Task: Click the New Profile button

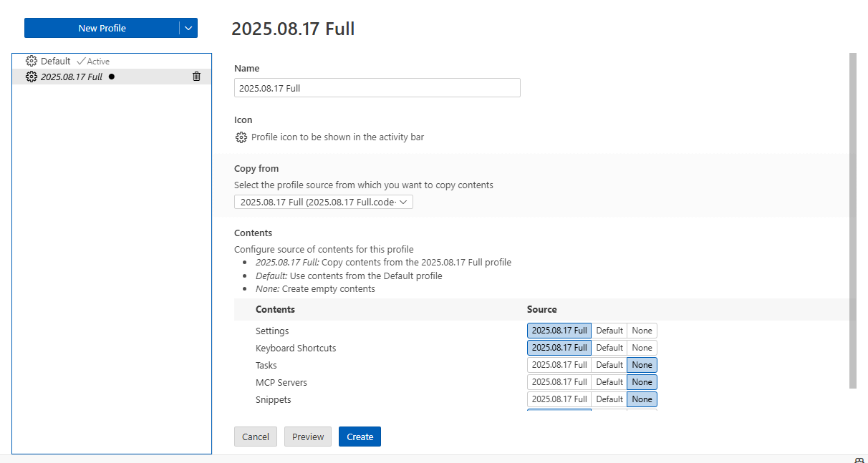Action: click(x=102, y=29)
